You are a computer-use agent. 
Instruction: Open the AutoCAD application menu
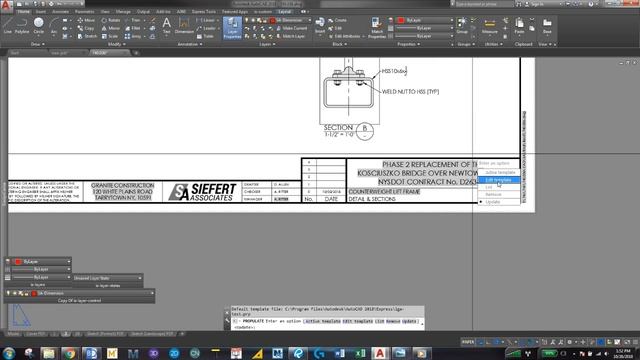(7, 5)
